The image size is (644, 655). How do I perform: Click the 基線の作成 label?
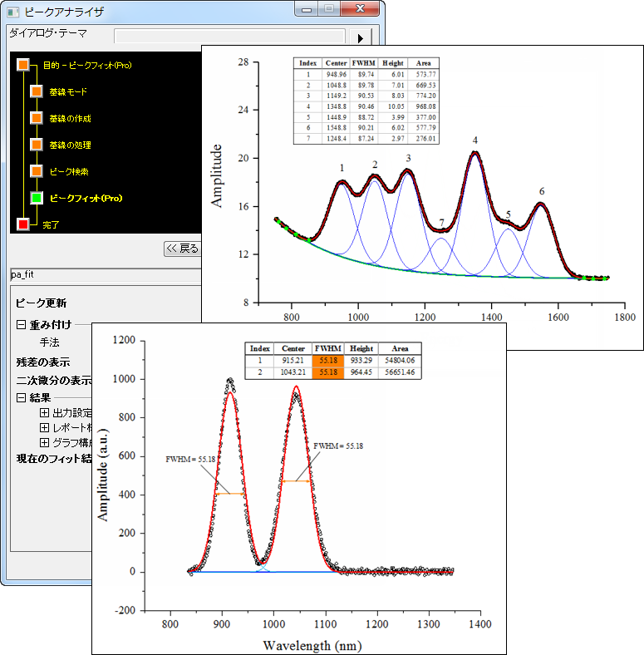click(70, 119)
